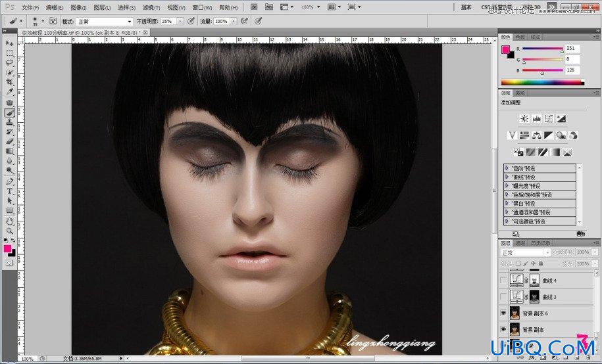Add a Photo Filter adjustment
The image size is (602, 364).
561,135
